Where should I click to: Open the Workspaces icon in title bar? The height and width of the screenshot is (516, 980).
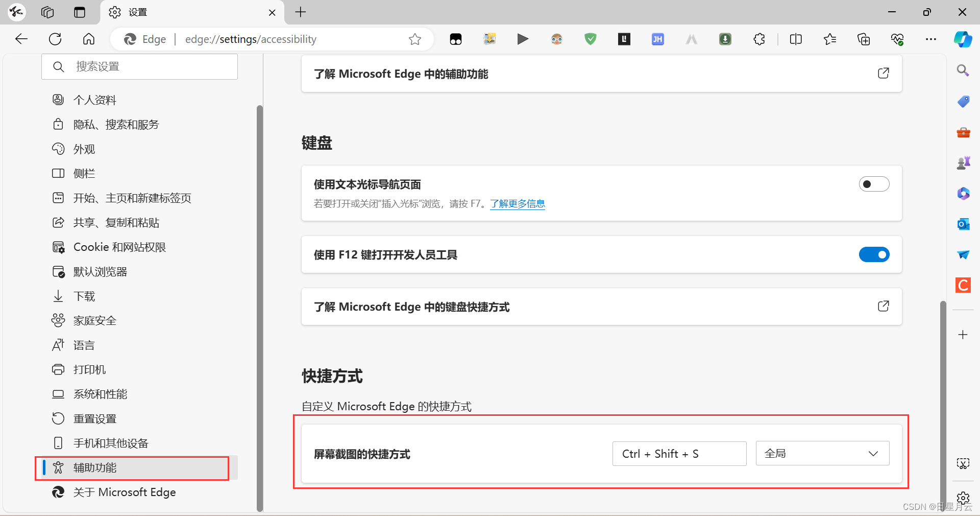(x=47, y=12)
